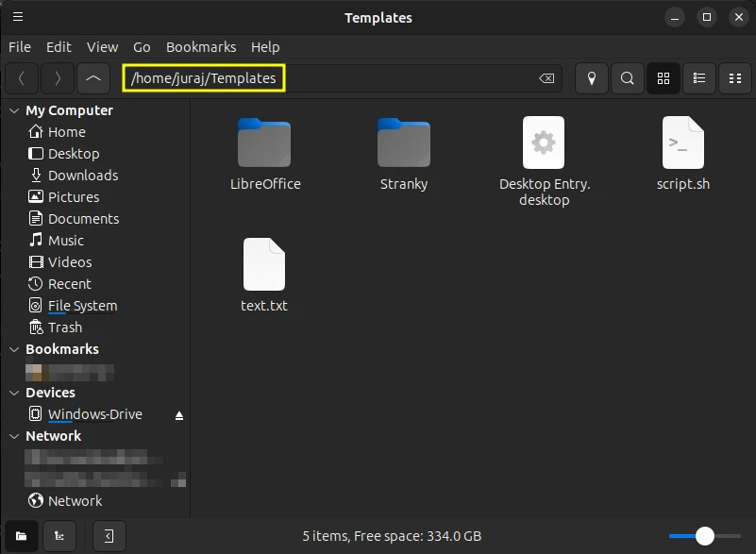Toggle the location pin entry mode
This screenshot has height=554, width=756.
pyautogui.click(x=592, y=78)
